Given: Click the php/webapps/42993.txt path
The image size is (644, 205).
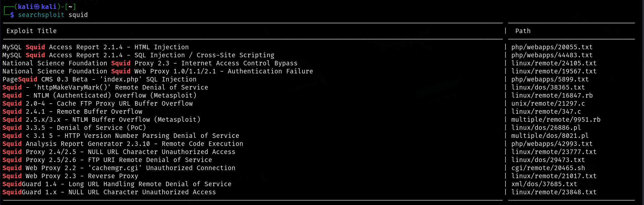Looking at the screenshot, I should click(552, 144).
